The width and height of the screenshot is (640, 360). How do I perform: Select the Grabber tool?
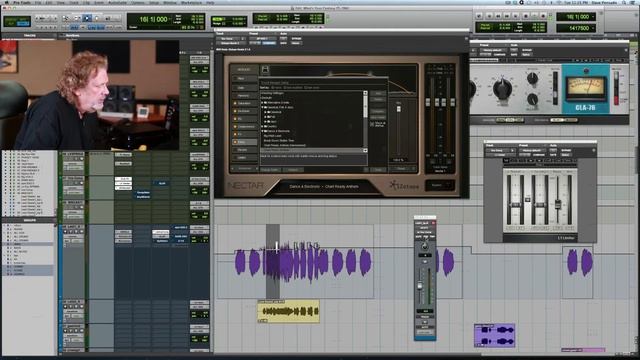tap(97, 18)
